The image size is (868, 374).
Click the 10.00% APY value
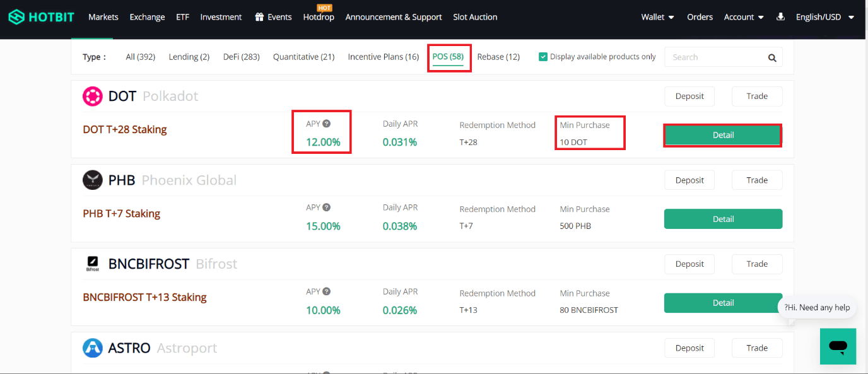(323, 310)
